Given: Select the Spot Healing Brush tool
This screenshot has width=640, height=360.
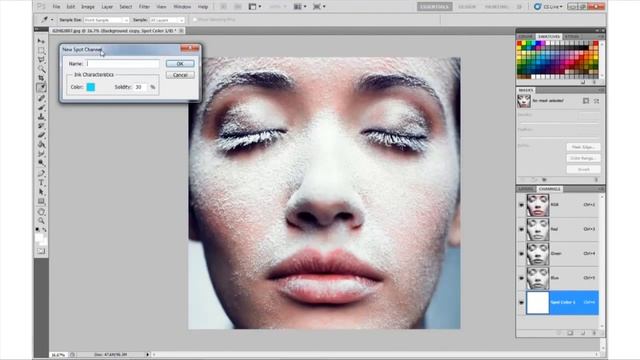Looking at the screenshot, I should click(41, 98).
